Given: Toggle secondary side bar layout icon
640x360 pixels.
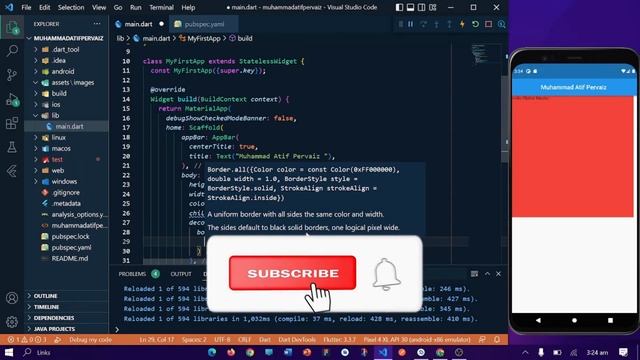Looking at the screenshot, I should (x=422, y=7).
